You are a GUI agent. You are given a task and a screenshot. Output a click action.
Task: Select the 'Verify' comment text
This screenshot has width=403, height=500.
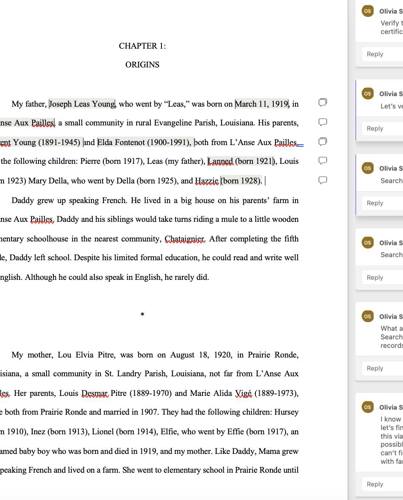tap(391, 27)
